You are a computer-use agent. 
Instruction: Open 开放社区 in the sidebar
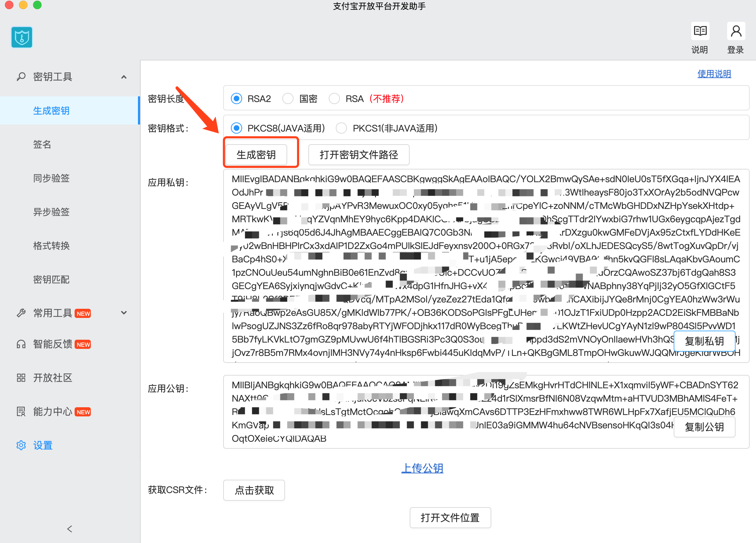(53, 378)
